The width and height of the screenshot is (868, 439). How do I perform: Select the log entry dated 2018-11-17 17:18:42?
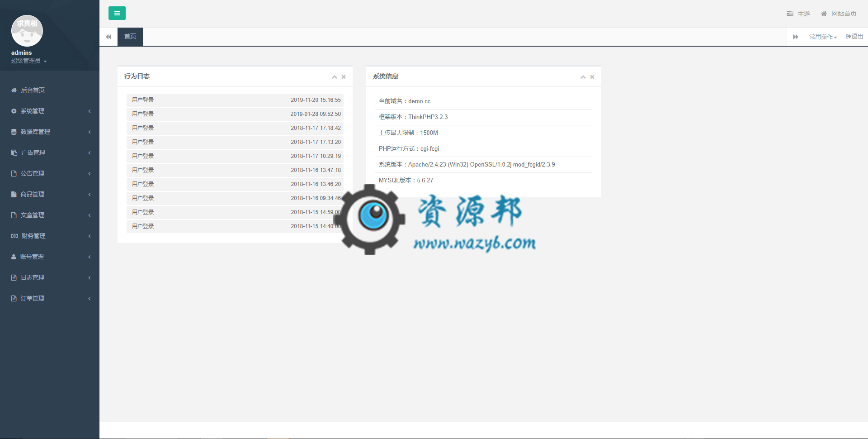pyautogui.click(x=235, y=128)
